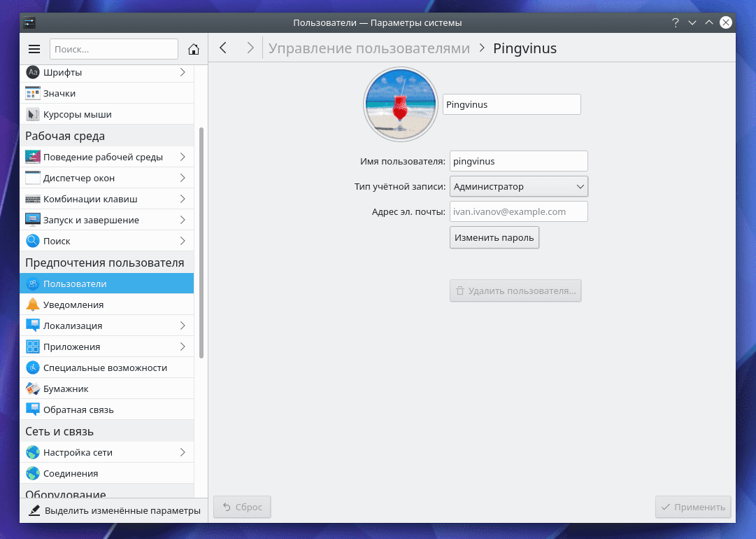Expand the Network Settings chevron
The height and width of the screenshot is (539, 756).
click(182, 452)
